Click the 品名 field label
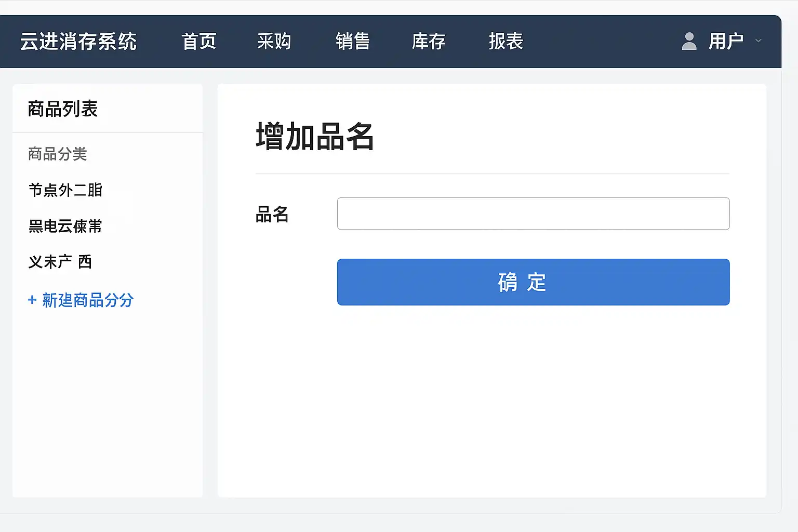 (272, 214)
